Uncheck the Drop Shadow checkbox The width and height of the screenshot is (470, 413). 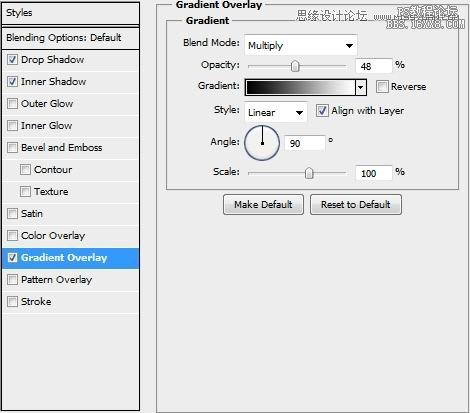(x=12, y=60)
